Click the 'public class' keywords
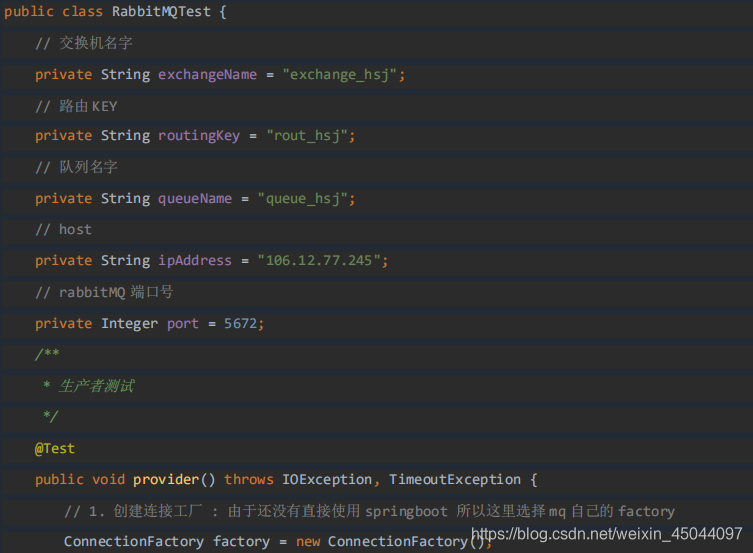This screenshot has width=753, height=553. coord(53,12)
